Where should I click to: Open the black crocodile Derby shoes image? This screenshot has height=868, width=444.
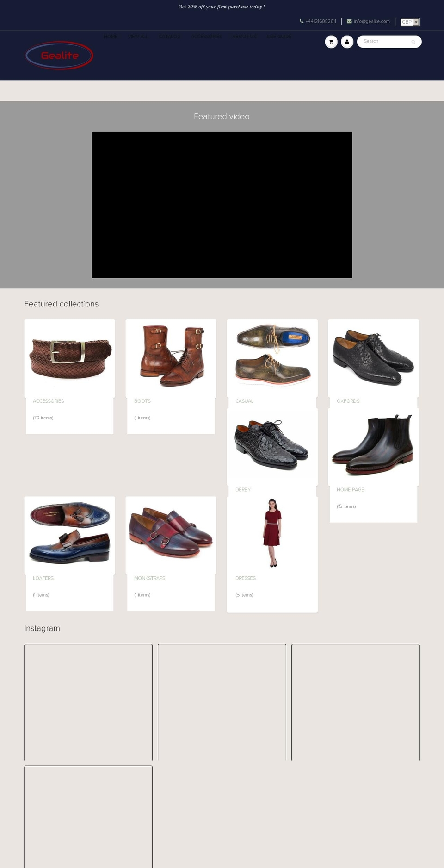pyautogui.click(x=272, y=447)
